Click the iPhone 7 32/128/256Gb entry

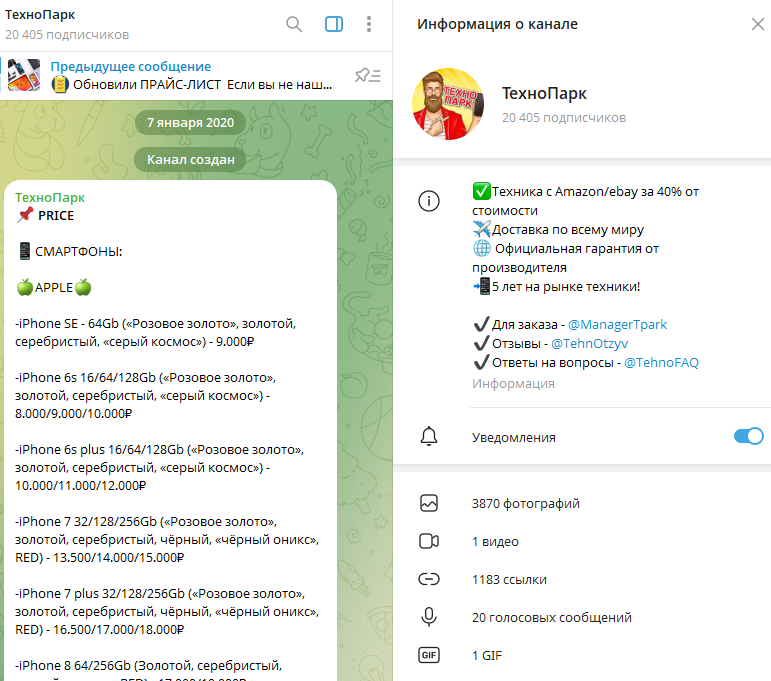click(167, 540)
